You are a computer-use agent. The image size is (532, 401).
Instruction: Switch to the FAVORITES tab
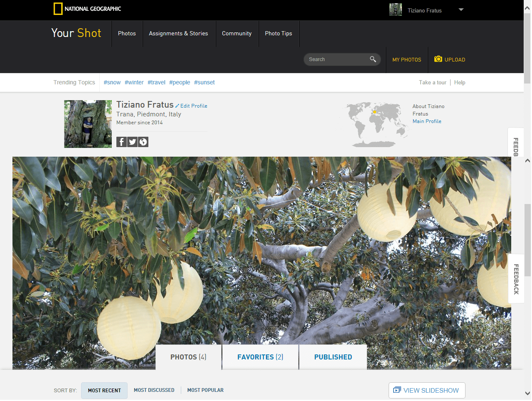click(260, 357)
